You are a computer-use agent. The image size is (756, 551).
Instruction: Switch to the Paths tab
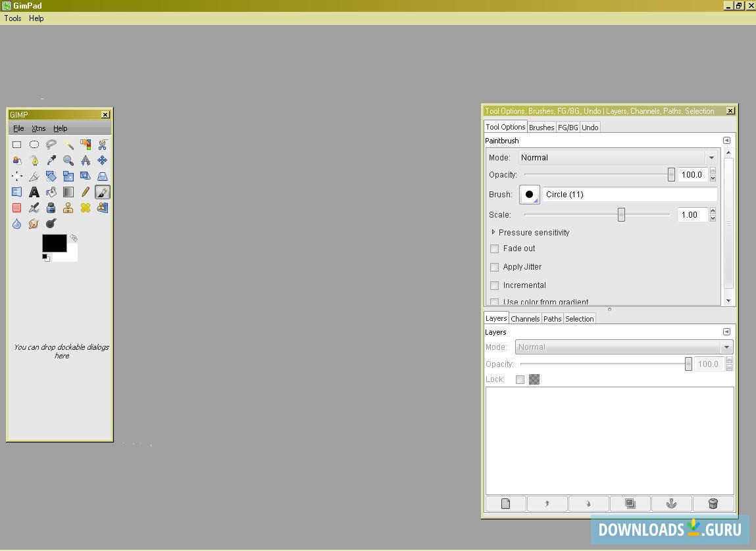click(553, 319)
